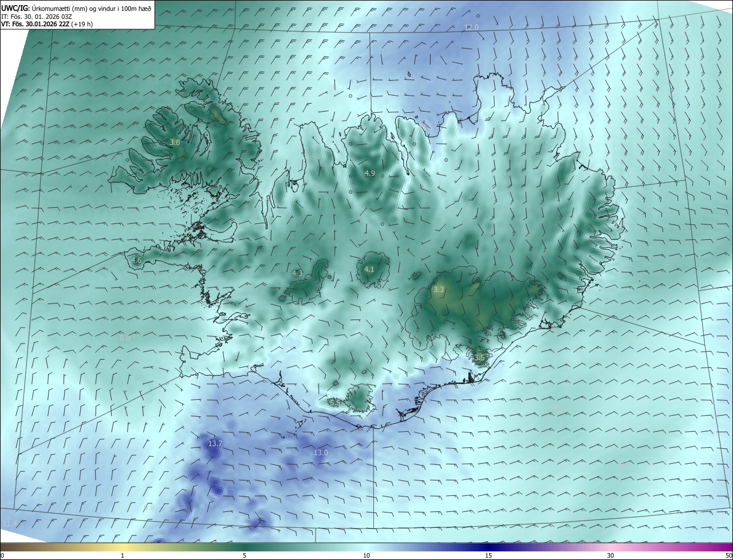The image size is (733, 560).
Task: Click the 50 tick on the legend
Action: click(728, 555)
